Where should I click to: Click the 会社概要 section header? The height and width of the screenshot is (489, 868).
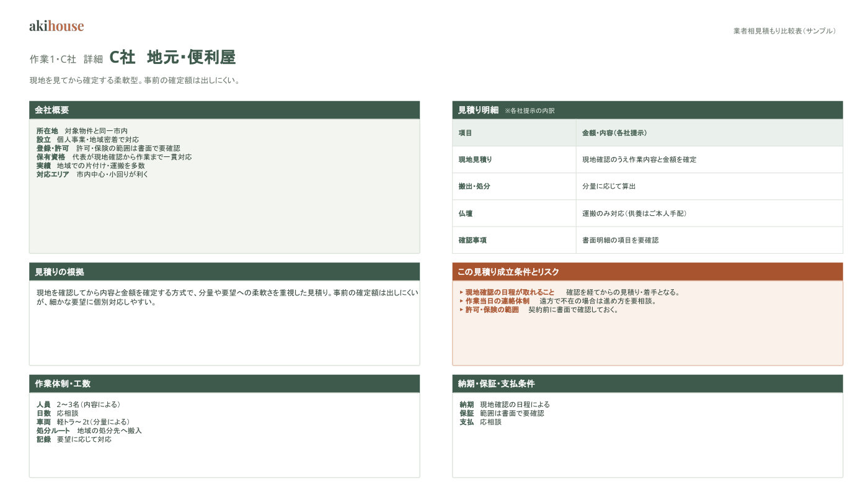click(x=224, y=110)
